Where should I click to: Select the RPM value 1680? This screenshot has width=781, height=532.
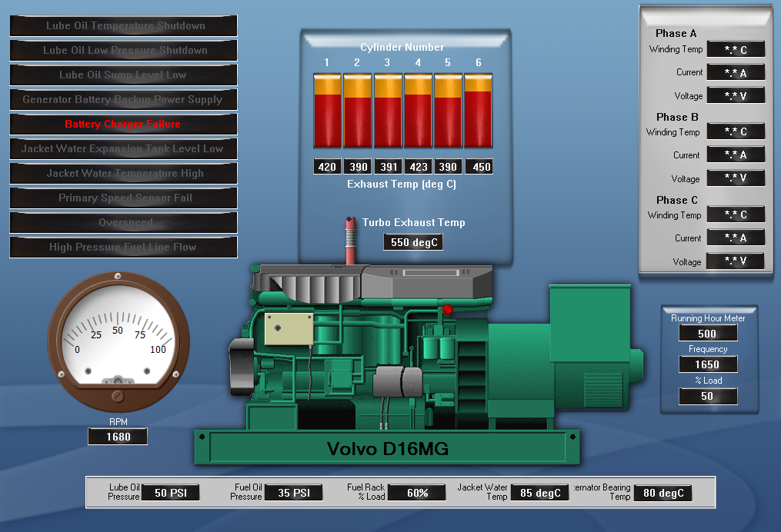(118, 437)
